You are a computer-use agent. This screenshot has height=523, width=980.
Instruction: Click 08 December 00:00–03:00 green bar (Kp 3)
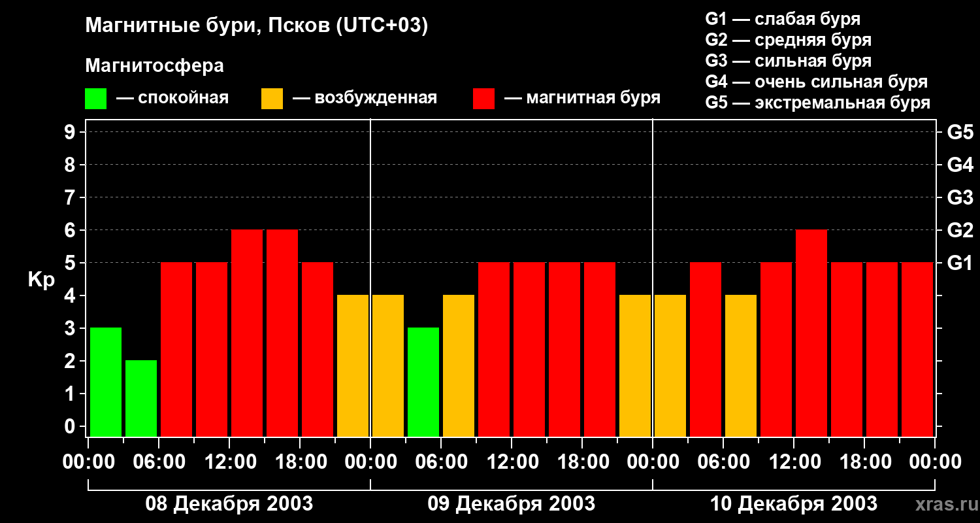(106, 382)
